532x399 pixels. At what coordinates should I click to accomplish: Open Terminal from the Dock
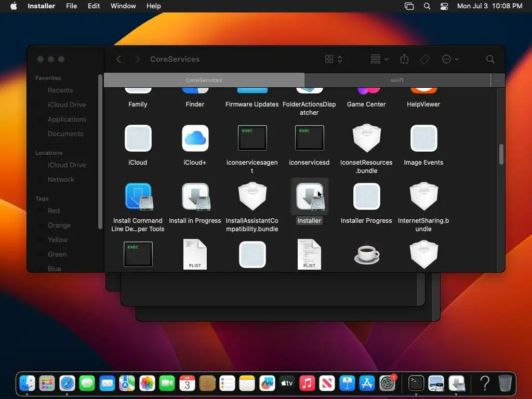[x=416, y=383]
